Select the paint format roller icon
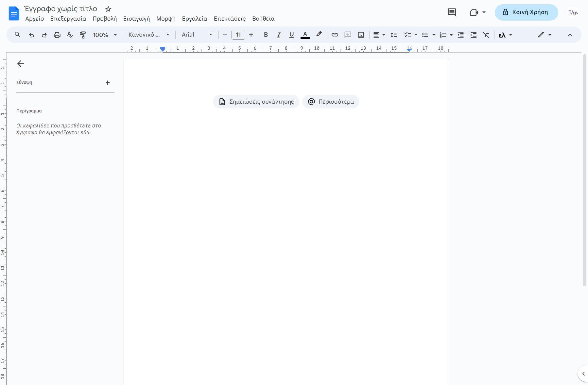588x385 pixels. [x=83, y=35]
